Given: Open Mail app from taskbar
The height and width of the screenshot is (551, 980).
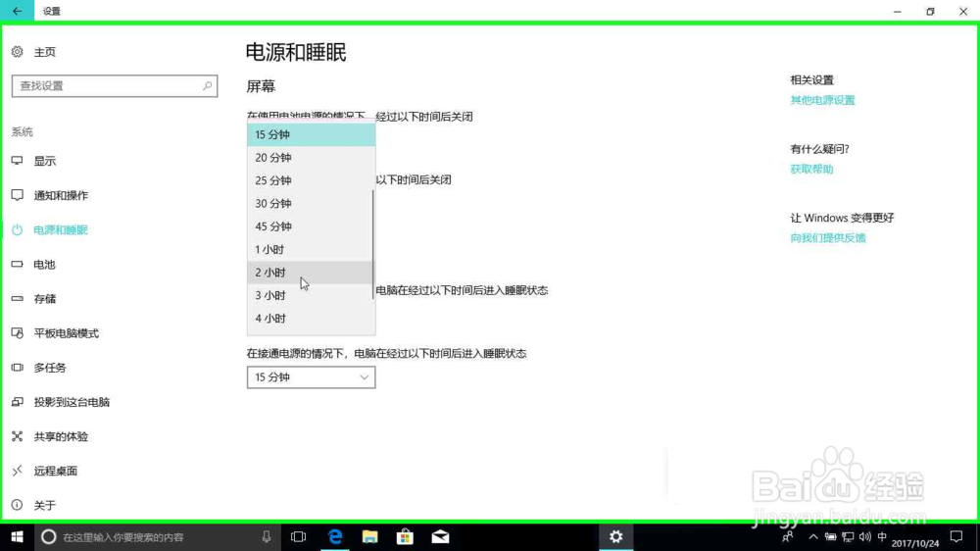Looking at the screenshot, I should (x=440, y=537).
